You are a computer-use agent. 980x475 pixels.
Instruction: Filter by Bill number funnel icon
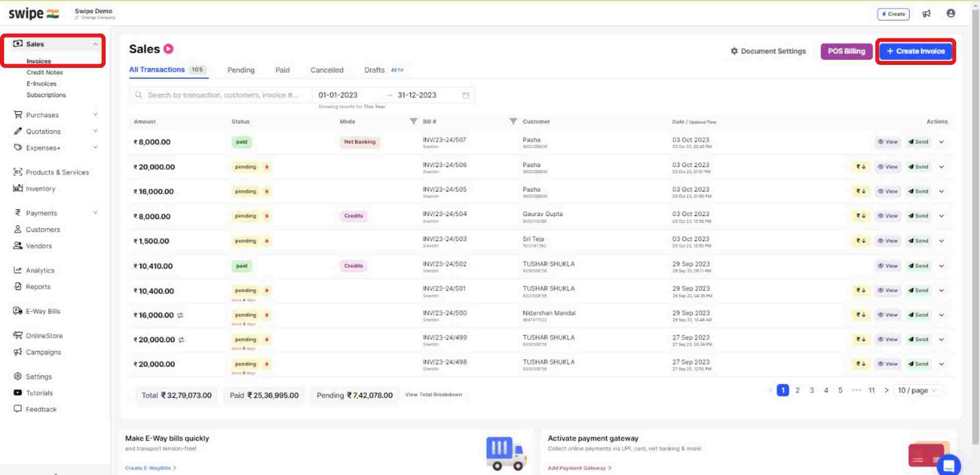point(513,121)
